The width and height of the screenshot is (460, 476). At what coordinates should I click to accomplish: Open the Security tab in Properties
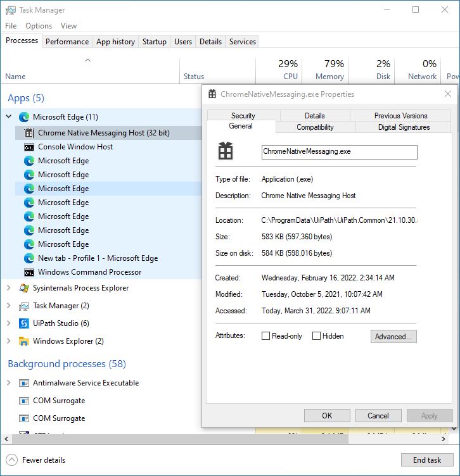pos(243,116)
